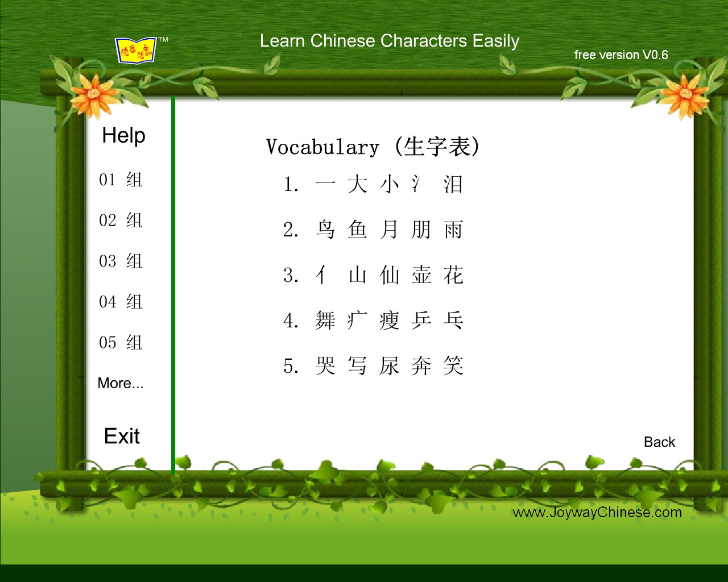
Task: Select the character 雨 in row 2
Action: pos(453,230)
